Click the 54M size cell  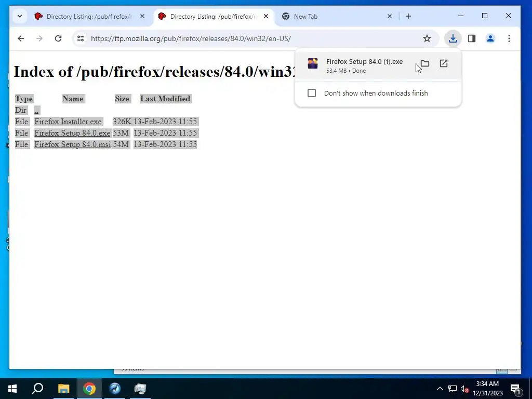click(x=121, y=144)
